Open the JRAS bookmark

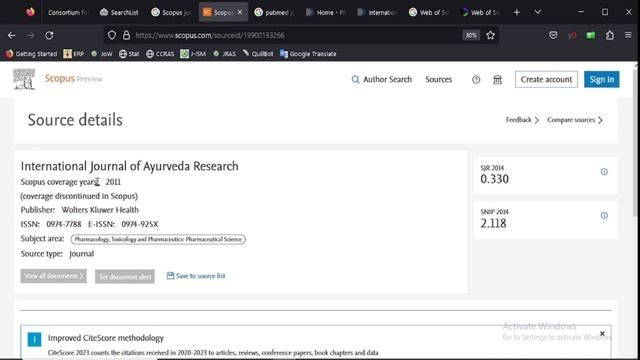(x=224, y=54)
